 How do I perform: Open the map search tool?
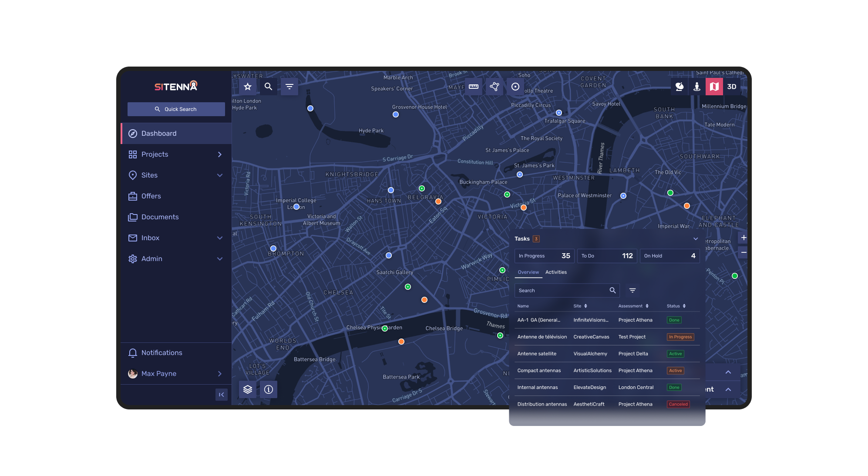click(269, 87)
